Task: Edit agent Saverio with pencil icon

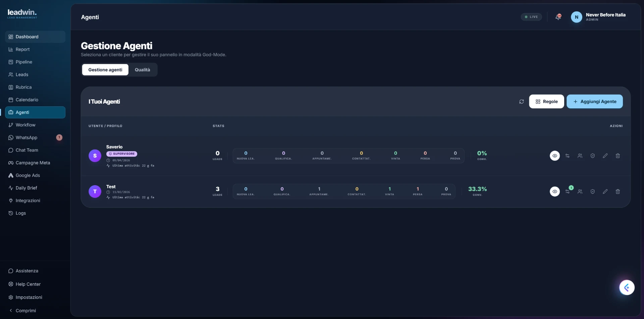Action: pos(605,156)
